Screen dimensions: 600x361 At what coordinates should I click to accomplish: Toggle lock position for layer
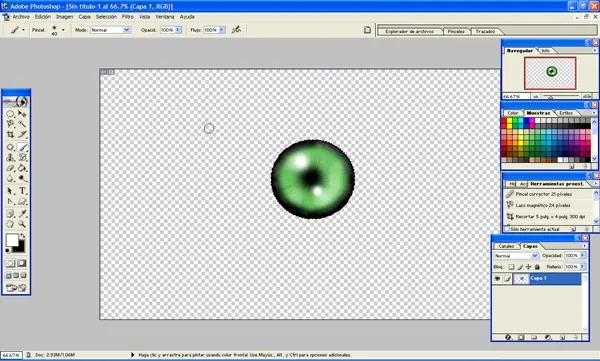528,267
